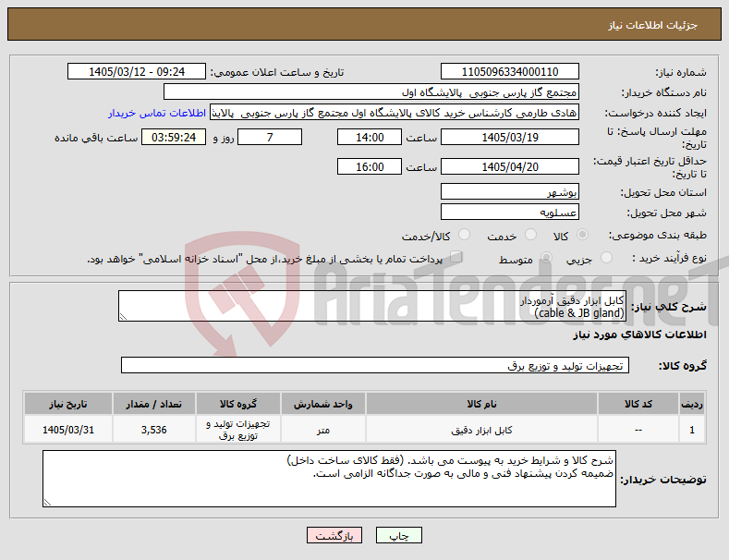Click the response deadline date 1405/03/19
The height and width of the screenshot is (560, 729).
click(x=509, y=137)
